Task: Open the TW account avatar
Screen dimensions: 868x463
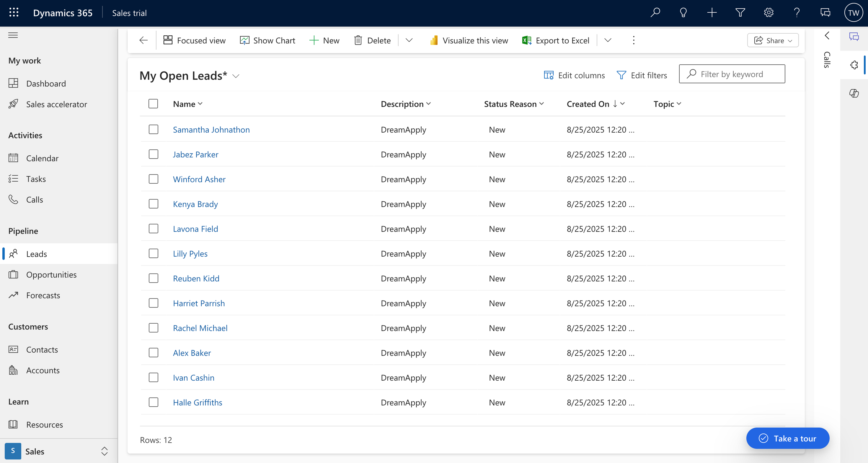Action: (854, 13)
